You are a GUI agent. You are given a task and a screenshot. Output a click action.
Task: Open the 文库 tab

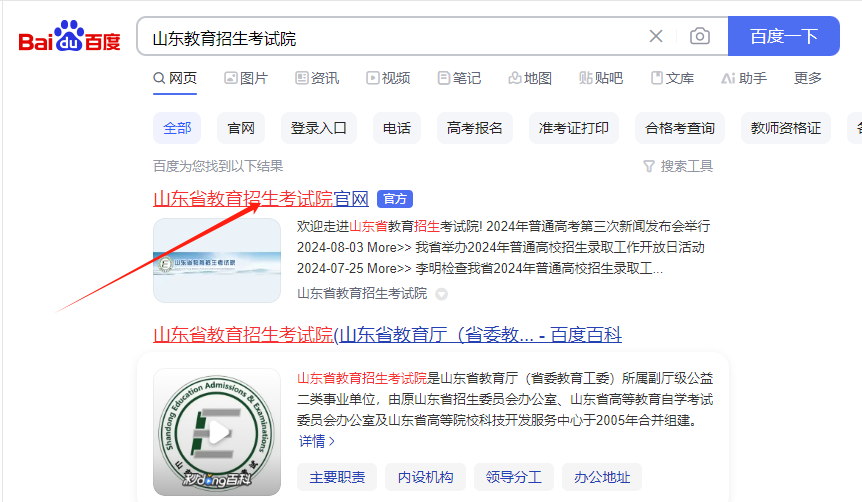[672, 78]
